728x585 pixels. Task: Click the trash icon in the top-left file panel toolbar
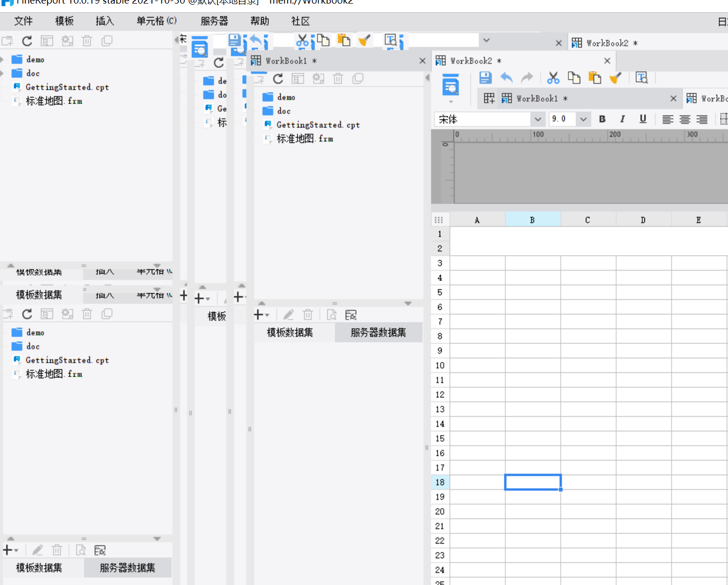87,41
